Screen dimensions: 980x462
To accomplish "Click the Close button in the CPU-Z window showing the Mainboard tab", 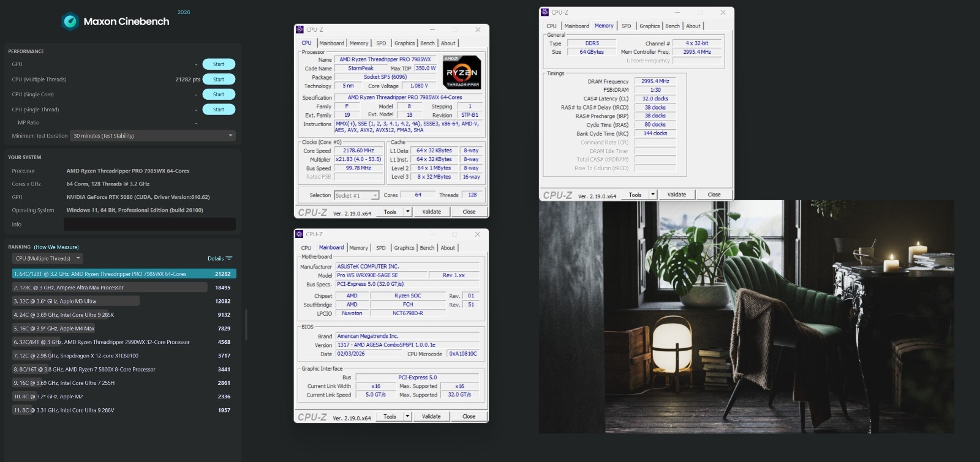I will [469, 416].
